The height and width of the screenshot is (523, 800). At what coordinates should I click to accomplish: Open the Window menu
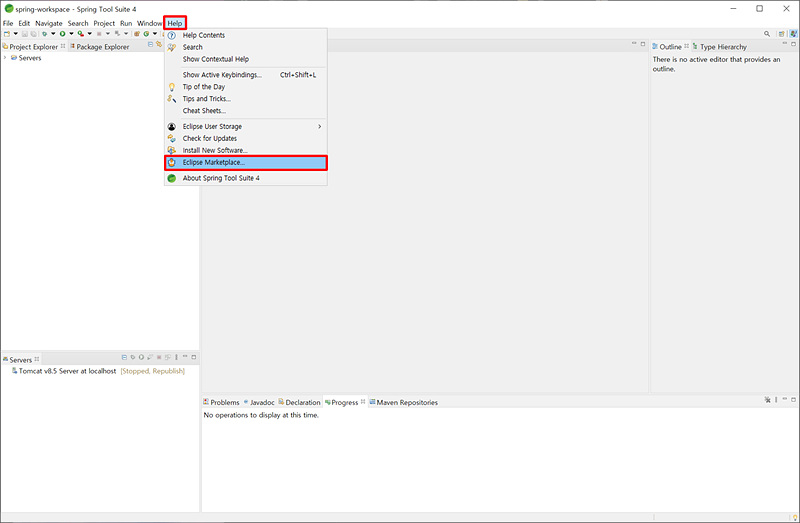click(149, 23)
